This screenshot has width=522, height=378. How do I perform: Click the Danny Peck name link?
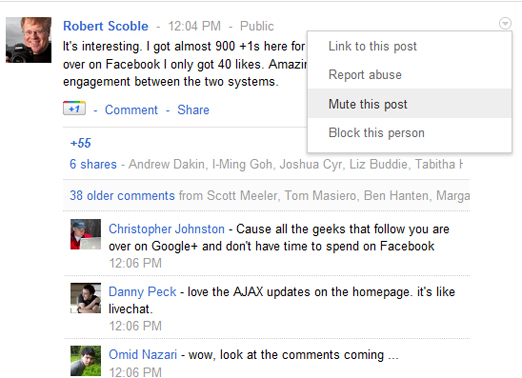click(x=142, y=292)
